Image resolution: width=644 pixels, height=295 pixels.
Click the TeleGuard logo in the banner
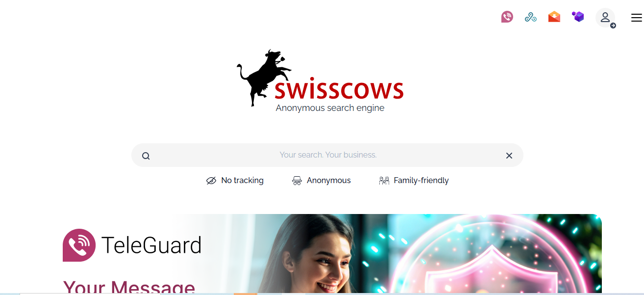pyautogui.click(x=132, y=245)
